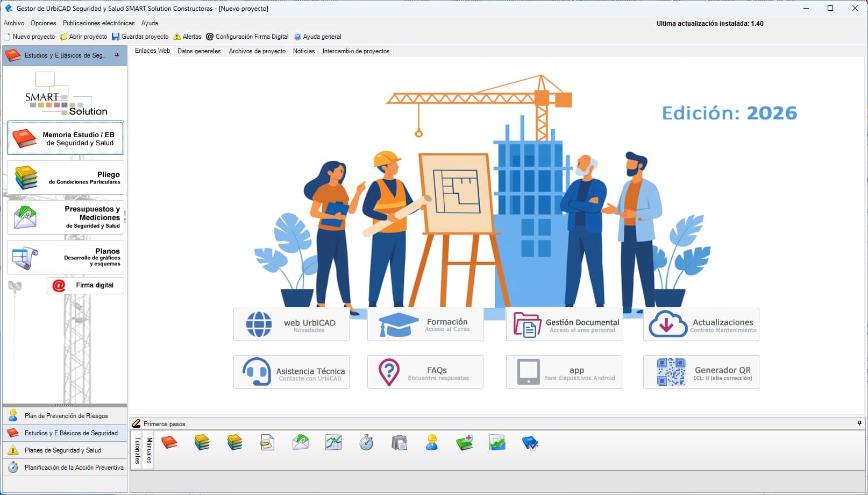Unpin the Primeros pasos panel

click(859, 423)
